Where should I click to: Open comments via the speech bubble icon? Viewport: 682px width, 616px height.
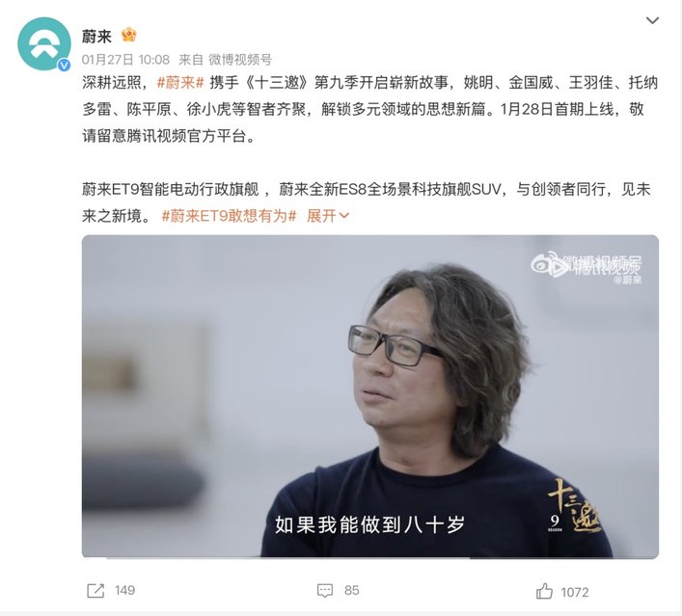click(x=325, y=590)
